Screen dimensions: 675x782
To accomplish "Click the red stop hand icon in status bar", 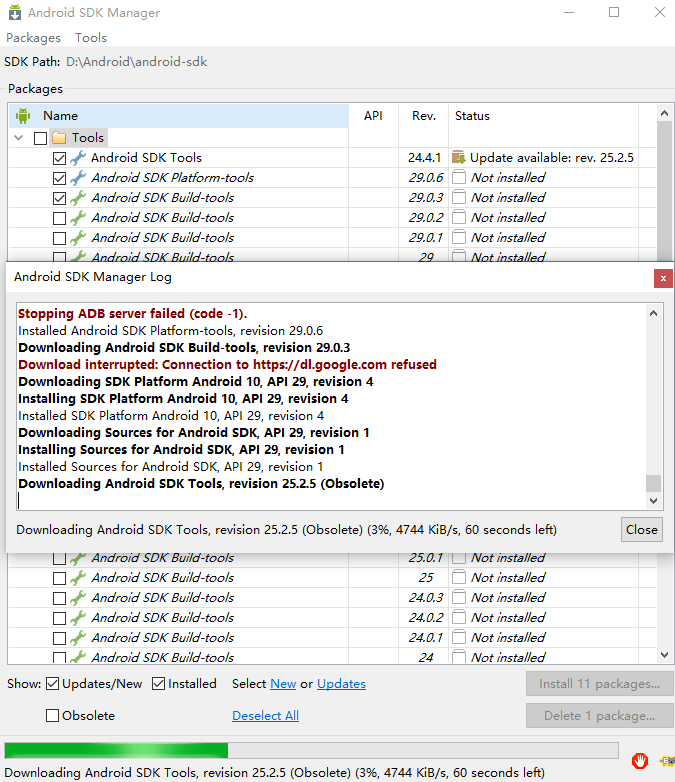I will click(x=640, y=761).
